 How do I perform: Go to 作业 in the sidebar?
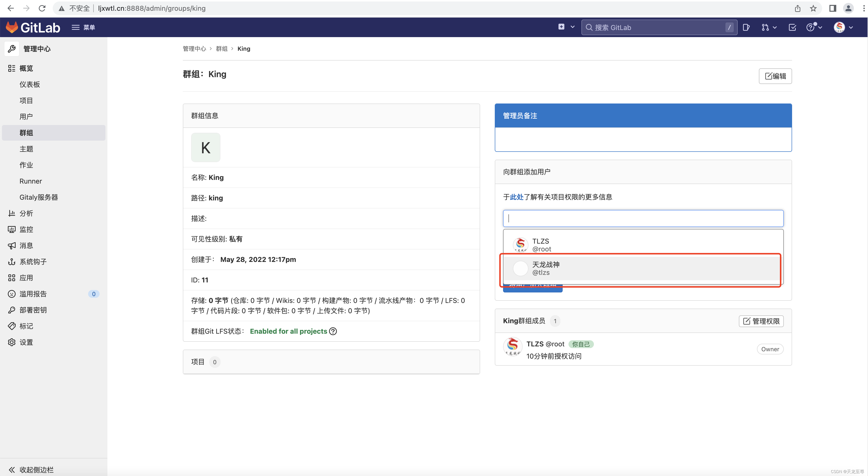coord(26,165)
